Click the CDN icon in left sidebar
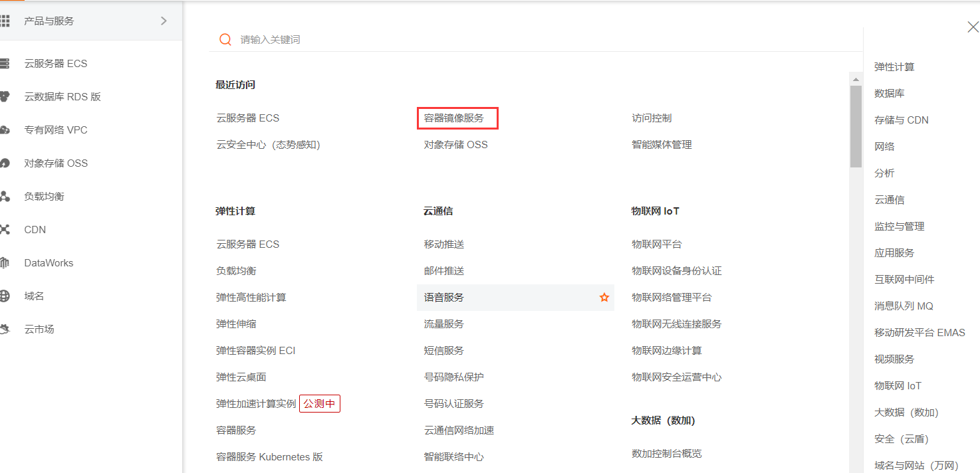The image size is (980, 473). tap(5, 230)
